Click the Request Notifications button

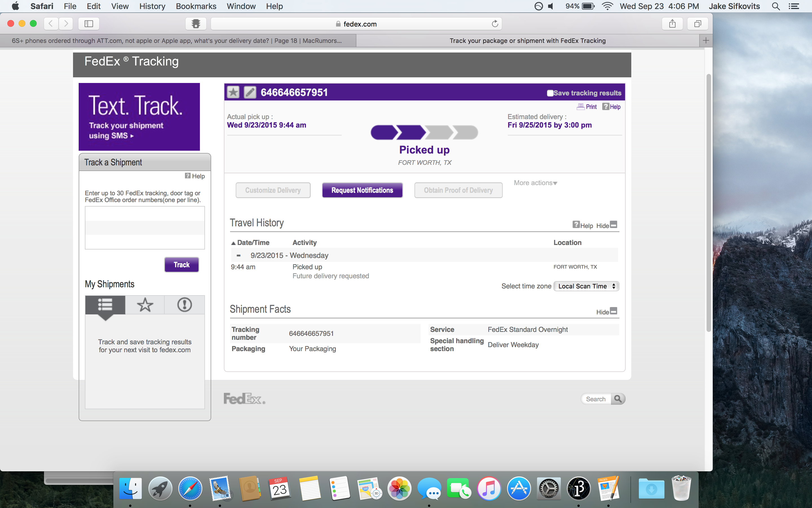362,190
